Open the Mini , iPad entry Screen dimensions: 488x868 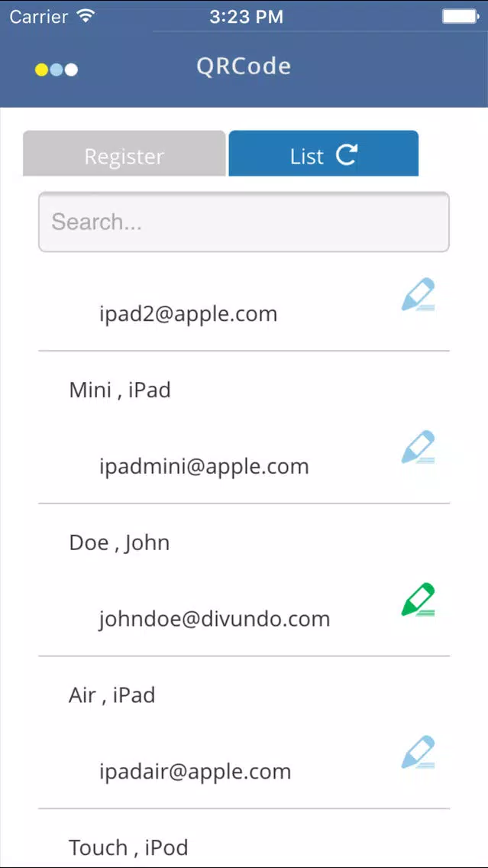pyautogui.click(x=120, y=390)
